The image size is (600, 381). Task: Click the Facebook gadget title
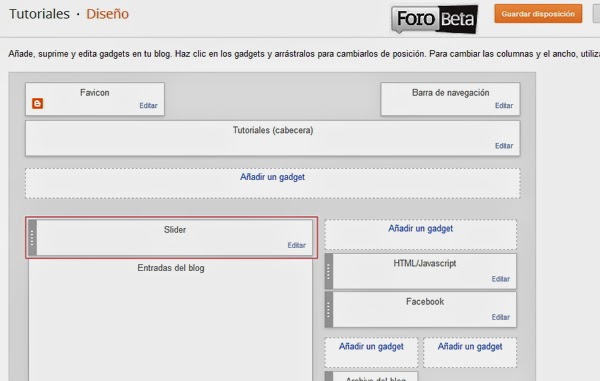425,301
